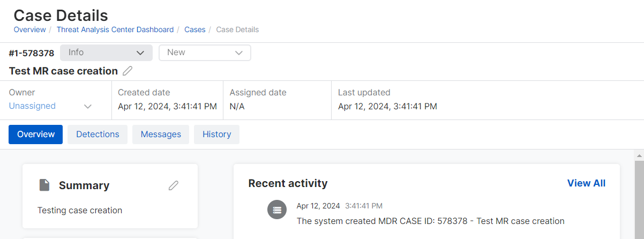The width and height of the screenshot is (644, 239).
Task: Open the New status dropdown
Action: (205, 53)
